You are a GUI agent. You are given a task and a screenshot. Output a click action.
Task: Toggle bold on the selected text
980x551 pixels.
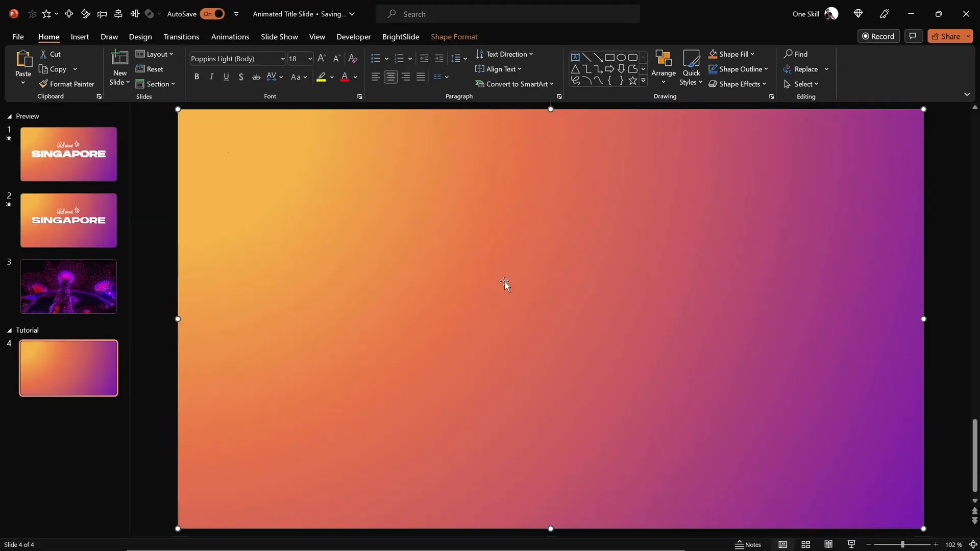click(x=197, y=77)
